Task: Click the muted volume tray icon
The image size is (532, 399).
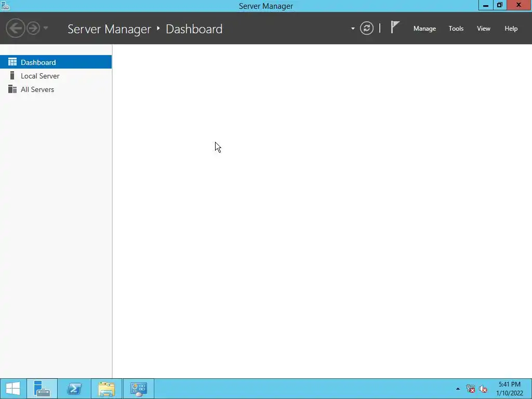Action: [483, 389]
